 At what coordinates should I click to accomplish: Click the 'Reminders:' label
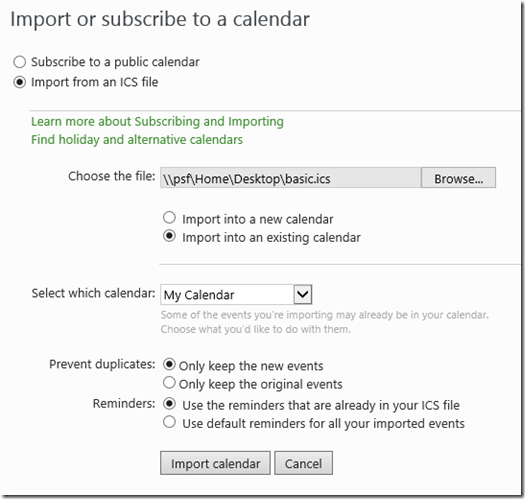124,404
